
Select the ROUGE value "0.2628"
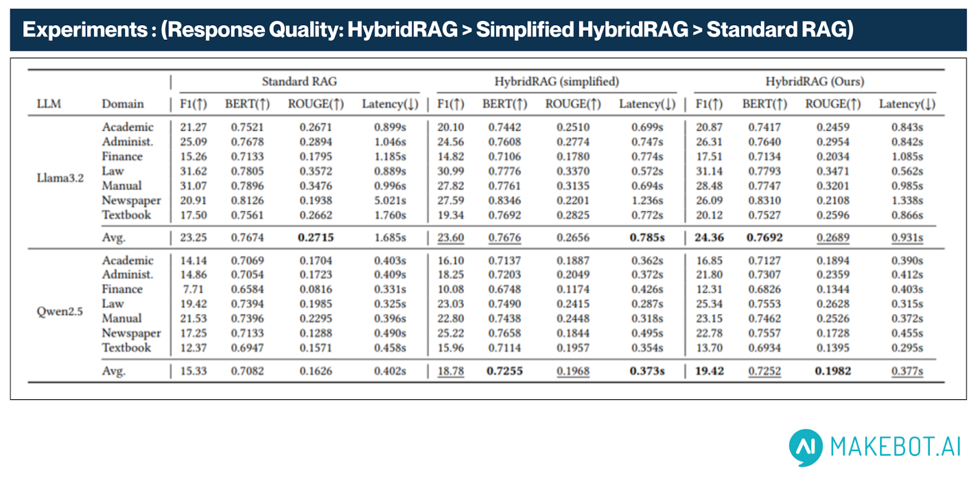[x=833, y=304]
